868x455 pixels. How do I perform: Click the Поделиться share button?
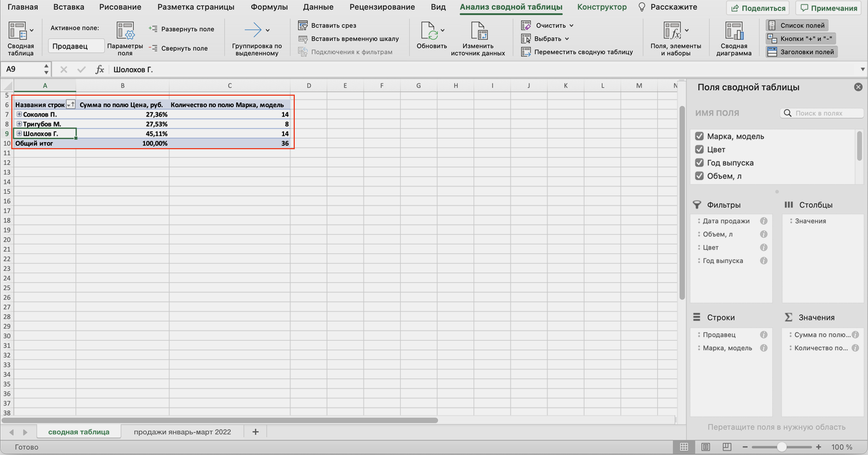coord(758,8)
